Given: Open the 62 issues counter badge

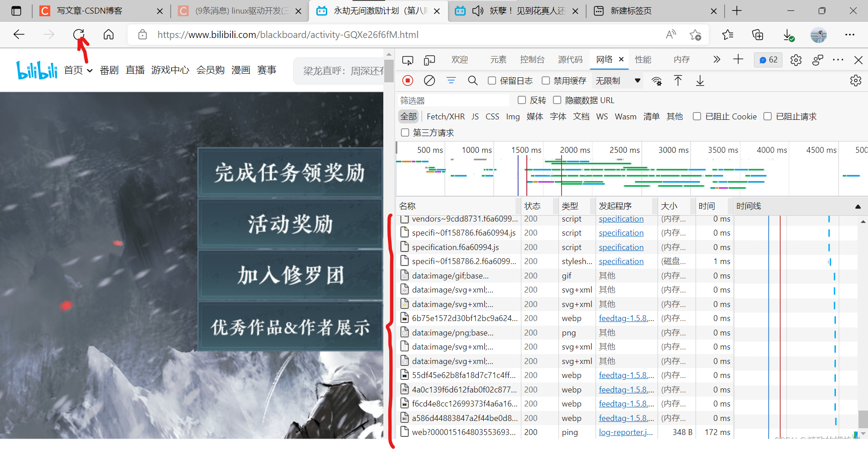Looking at the screenshot, I should click(768, 60).
